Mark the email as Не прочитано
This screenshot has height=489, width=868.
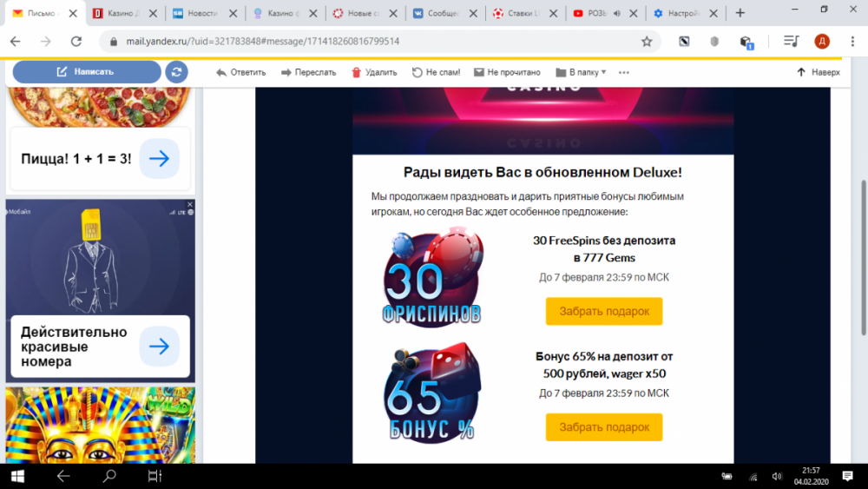pos(507,72)
